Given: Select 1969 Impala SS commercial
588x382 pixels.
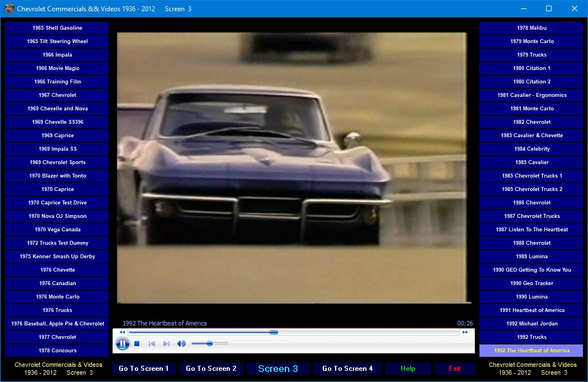Looking at the screenshot, I should [58, 149].
